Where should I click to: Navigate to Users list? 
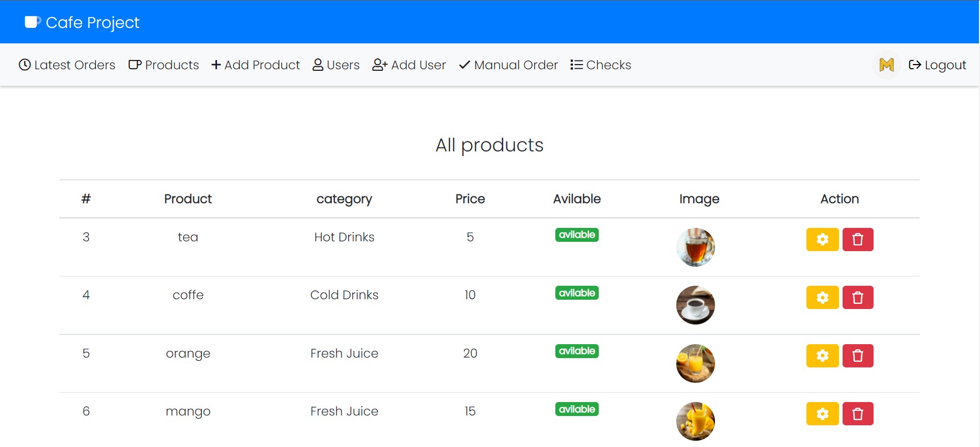tap(336, 65)
